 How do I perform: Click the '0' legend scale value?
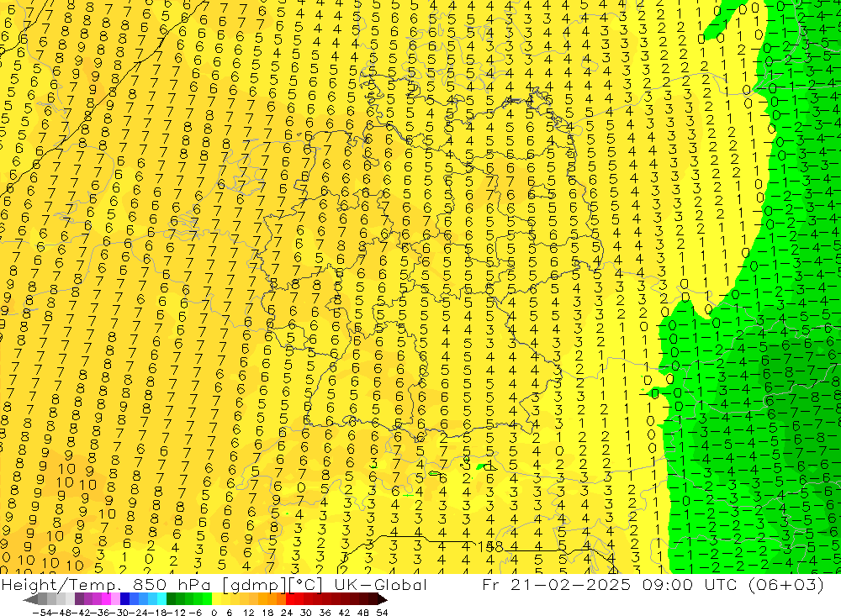214,613
